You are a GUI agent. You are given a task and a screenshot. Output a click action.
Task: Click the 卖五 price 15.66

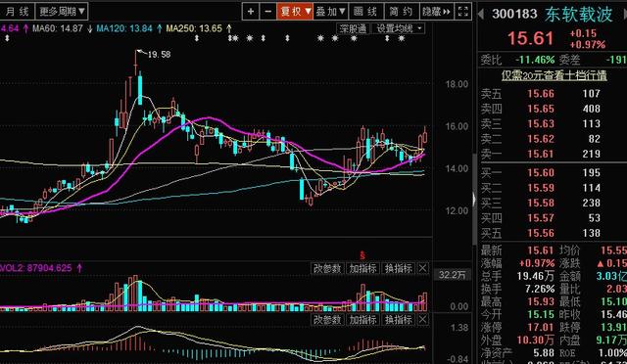pyautogui.click(x=541, y=94)
